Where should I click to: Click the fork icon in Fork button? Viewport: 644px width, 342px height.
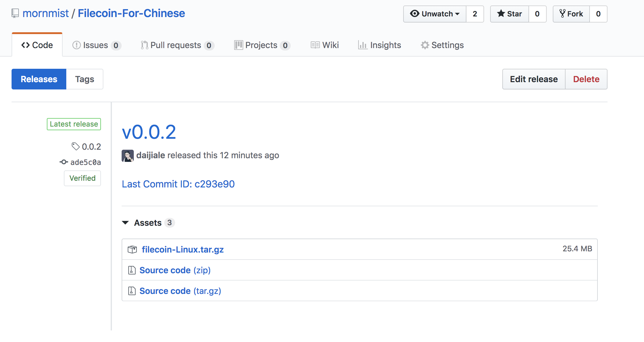pos(563,13)
